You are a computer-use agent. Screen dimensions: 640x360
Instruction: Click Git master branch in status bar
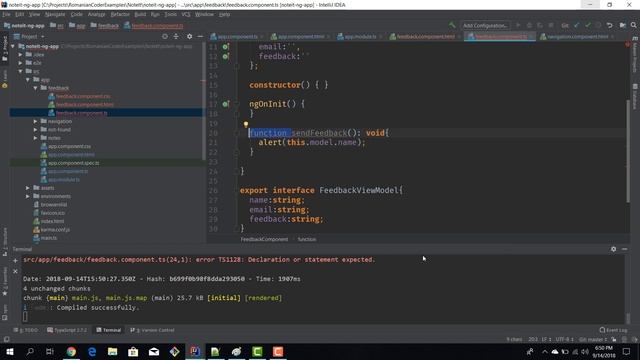tap(593, 339)
